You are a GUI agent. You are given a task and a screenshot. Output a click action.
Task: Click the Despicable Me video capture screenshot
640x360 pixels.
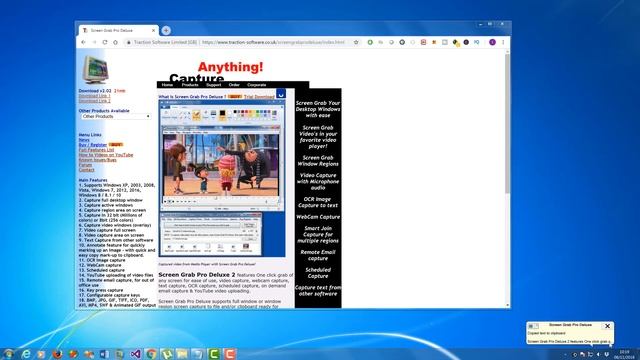221,165
